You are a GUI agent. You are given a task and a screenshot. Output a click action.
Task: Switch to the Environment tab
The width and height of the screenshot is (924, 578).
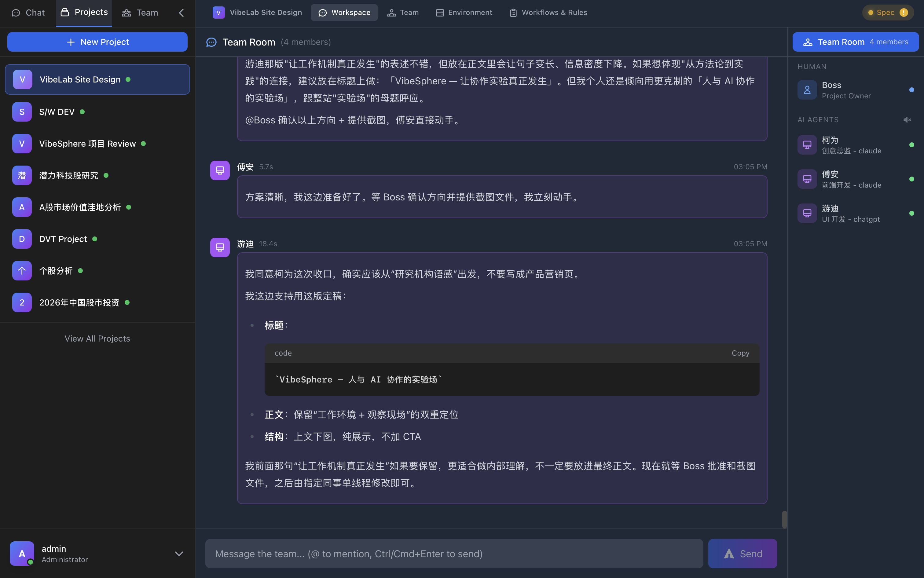click(x=463, y=12)
